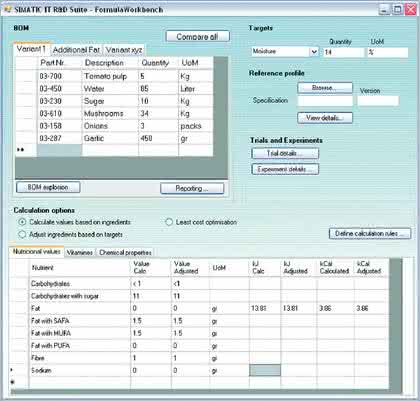Switch to the Variant 1 tab
The width and height of the screenshot is (420, 401).
click(31, 49)
